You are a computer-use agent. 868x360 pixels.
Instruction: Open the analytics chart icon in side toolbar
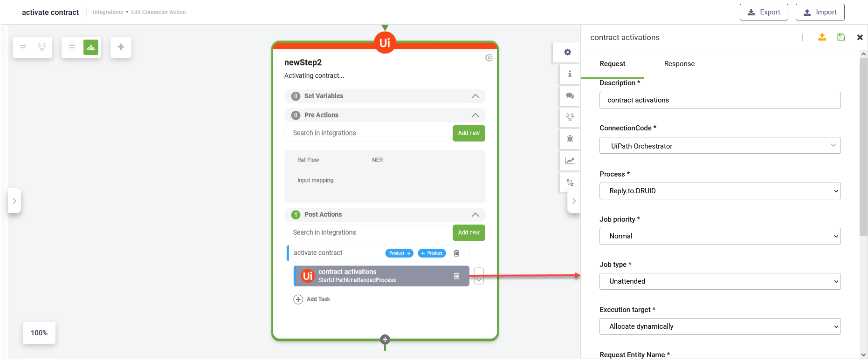pyautogui.click(x=570, y=161)
